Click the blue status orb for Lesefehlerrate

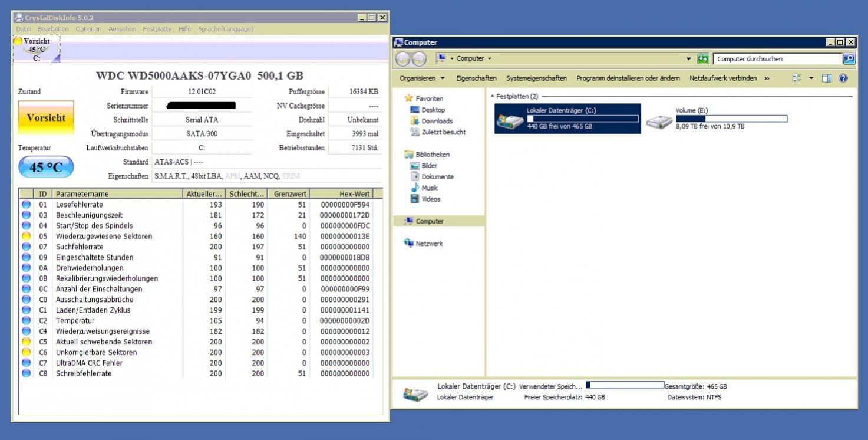click(26, 205)
